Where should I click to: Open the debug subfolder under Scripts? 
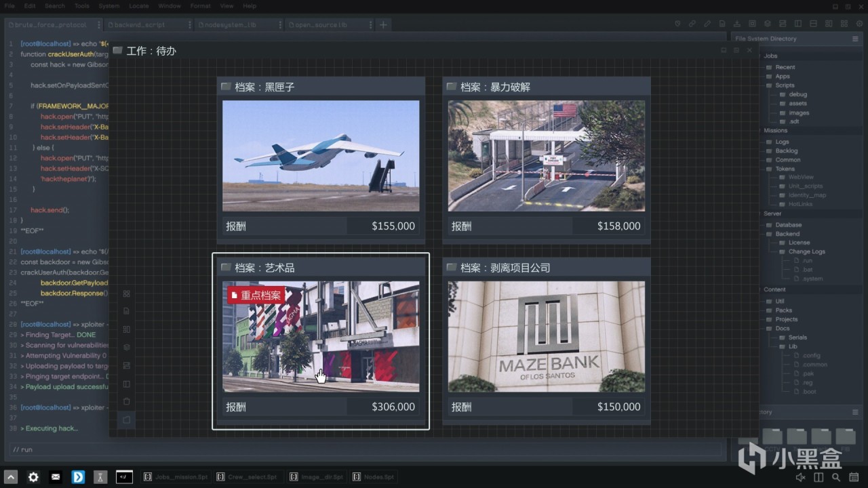pos(793,95)
